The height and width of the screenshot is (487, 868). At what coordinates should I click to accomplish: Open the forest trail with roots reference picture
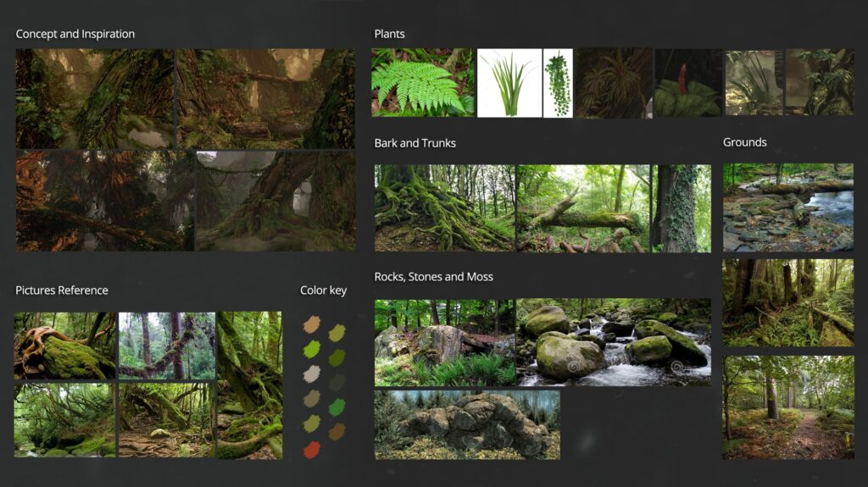coord(167,419)
